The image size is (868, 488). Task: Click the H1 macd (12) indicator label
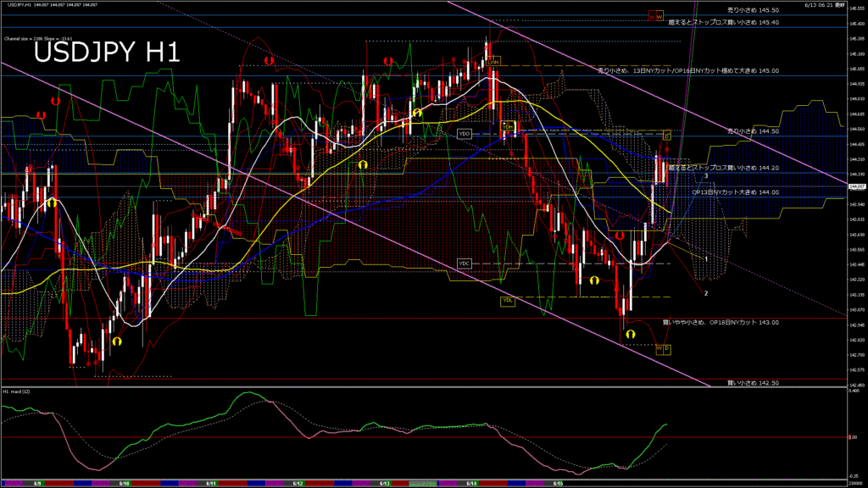pyautogui.click(x=16, y=391)
